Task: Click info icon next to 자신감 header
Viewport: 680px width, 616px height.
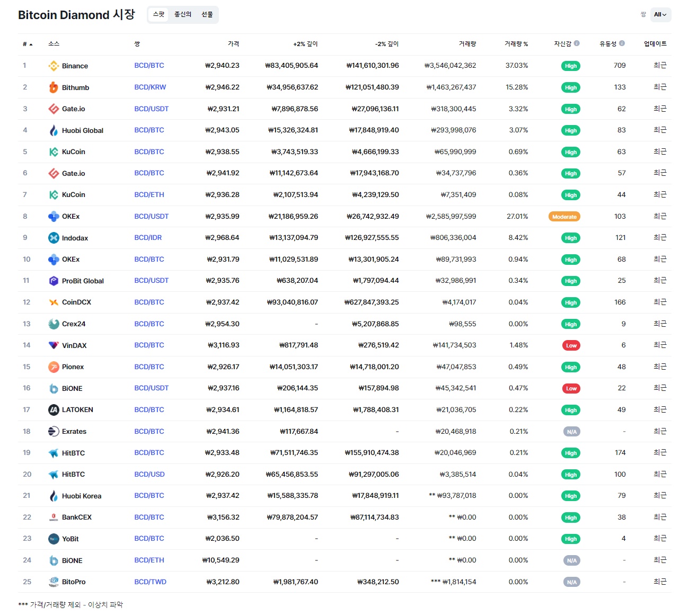Action: pos(577,43)
